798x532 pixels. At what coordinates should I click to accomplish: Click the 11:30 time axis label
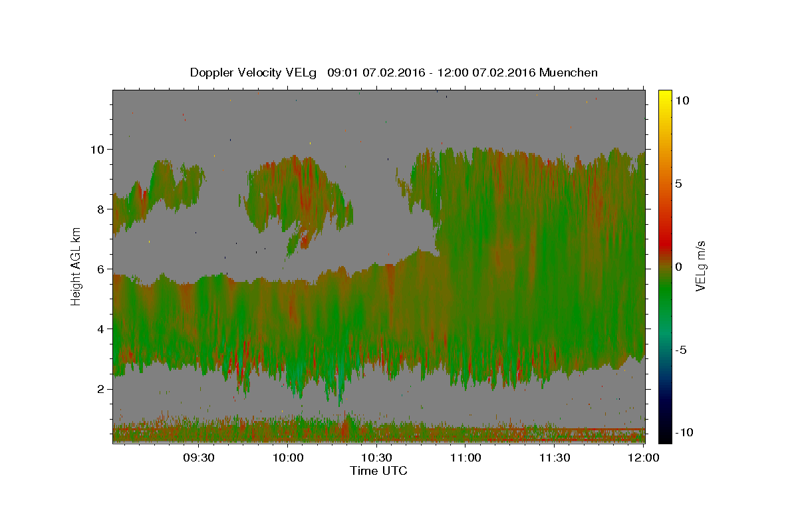pyautogui.click(x=555, y=458)
